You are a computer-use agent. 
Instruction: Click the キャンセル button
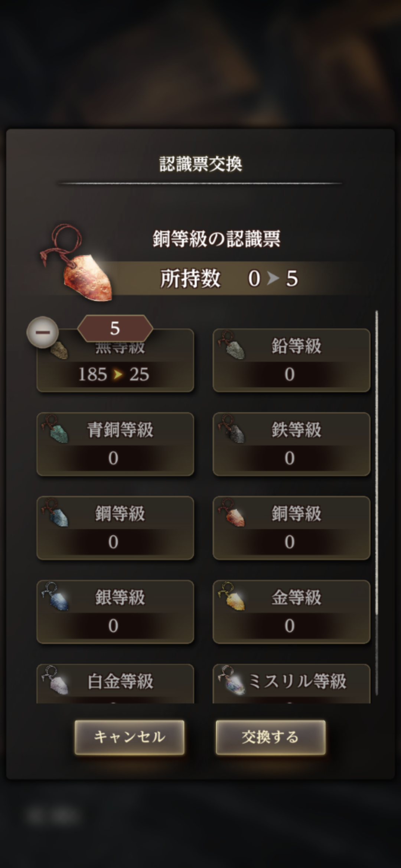130,737
